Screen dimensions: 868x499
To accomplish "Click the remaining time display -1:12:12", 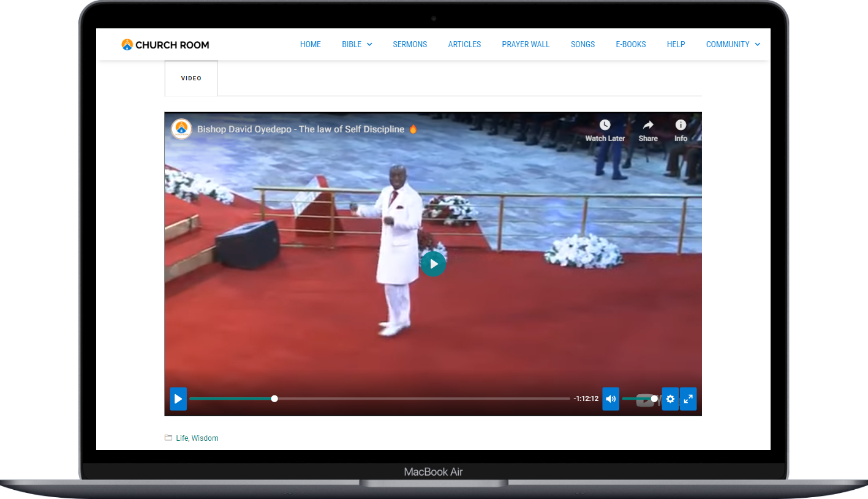I will coord(586,398).
